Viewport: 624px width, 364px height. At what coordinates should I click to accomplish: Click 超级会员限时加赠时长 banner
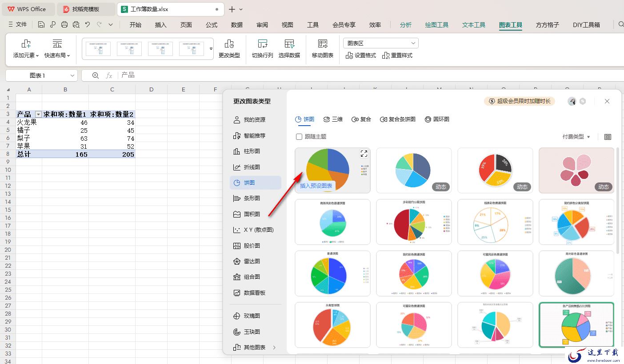pos(520,101)
